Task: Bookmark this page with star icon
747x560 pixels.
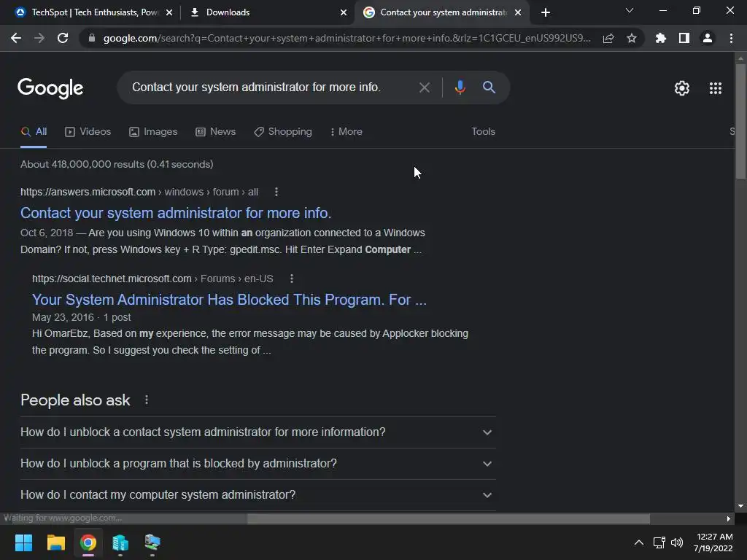Action: (x=632, y=38)
